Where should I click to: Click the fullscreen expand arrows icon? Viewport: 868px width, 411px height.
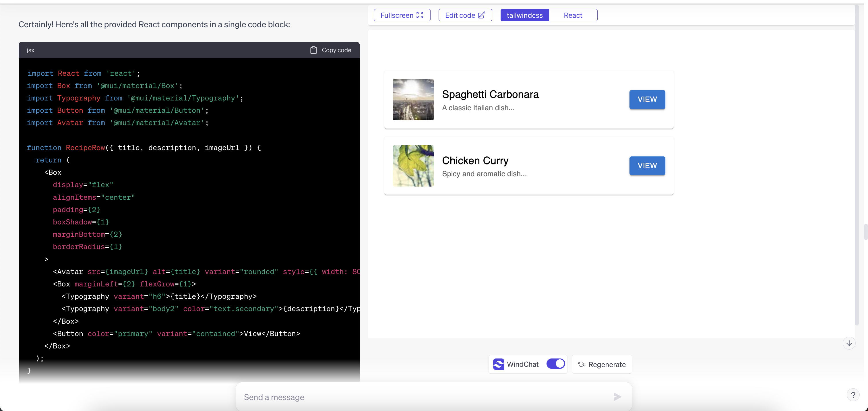420,15
